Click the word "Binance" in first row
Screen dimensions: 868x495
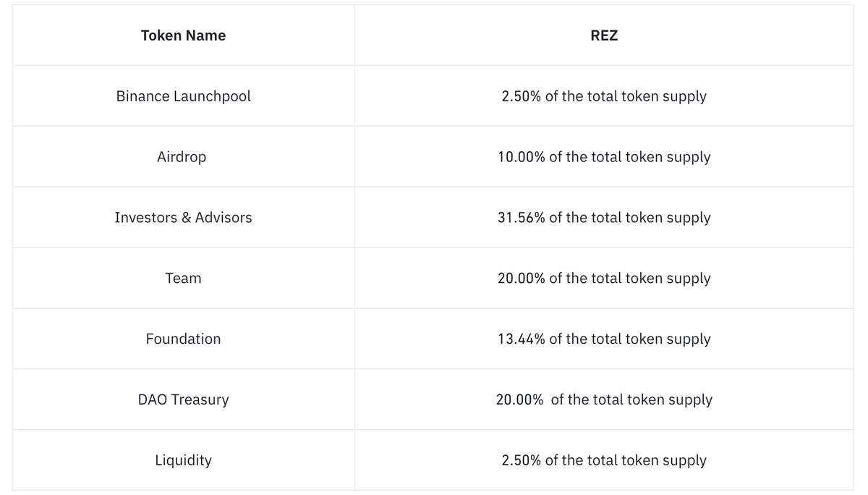tap(142, 96)
